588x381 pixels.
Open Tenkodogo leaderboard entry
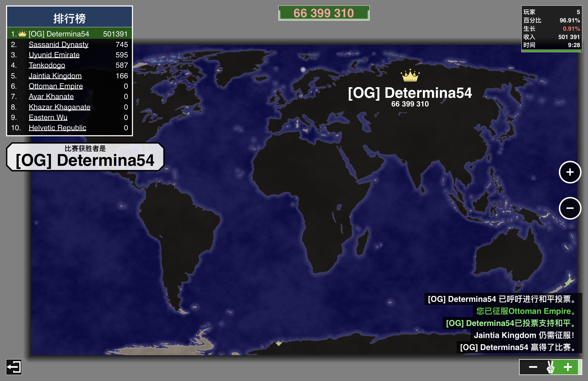[x=47, y=65]
